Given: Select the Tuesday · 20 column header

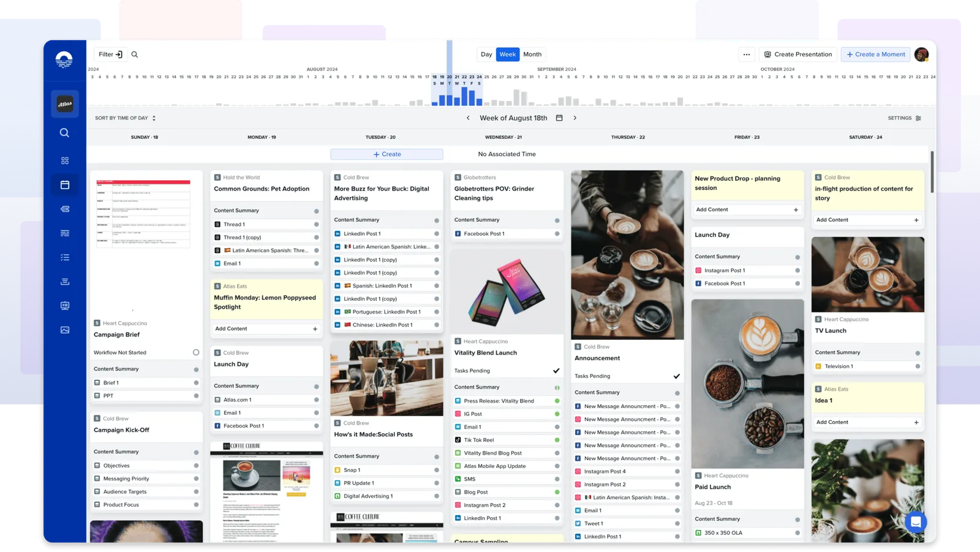Looking at the screenshot, I should pyautogui.click(x=380, y=137).
